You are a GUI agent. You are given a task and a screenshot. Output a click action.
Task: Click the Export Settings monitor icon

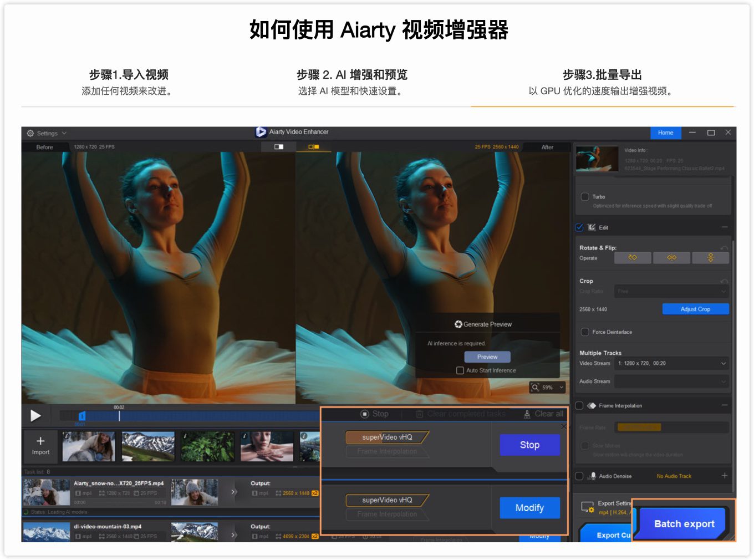587,507
